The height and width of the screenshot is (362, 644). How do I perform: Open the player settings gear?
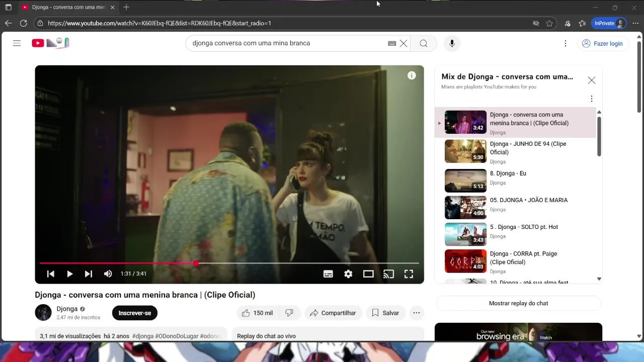[348, 274]
